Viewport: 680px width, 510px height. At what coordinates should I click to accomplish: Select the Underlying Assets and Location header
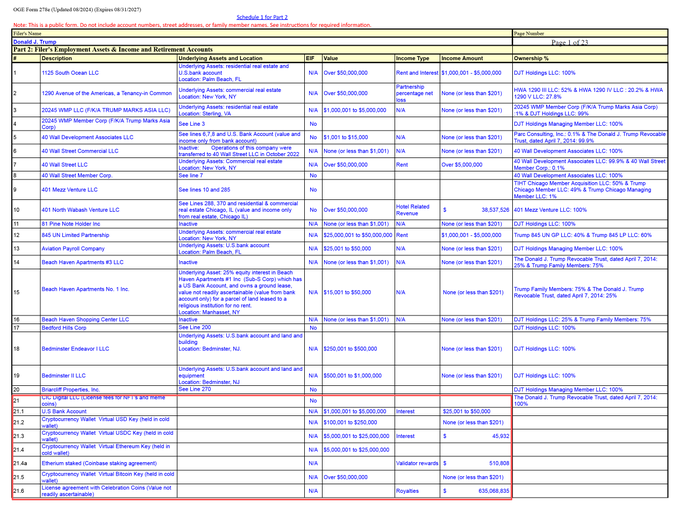tap(220, 58)
